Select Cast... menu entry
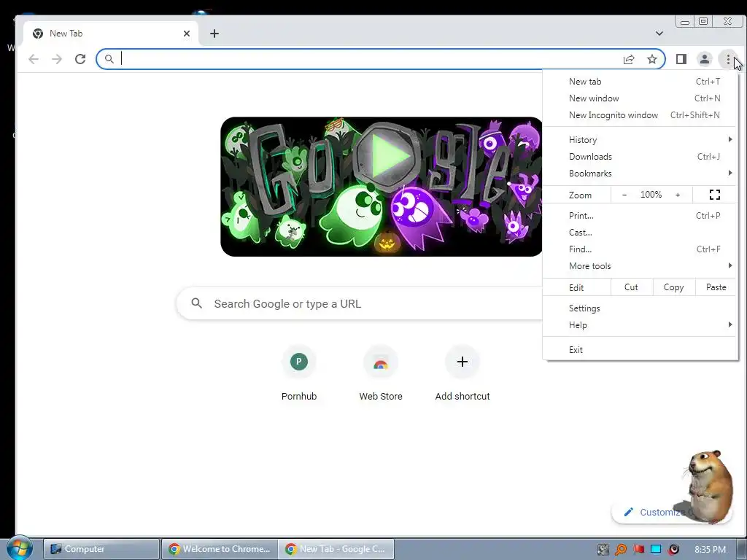Screen dimensions: 747x560 point(640,233)
